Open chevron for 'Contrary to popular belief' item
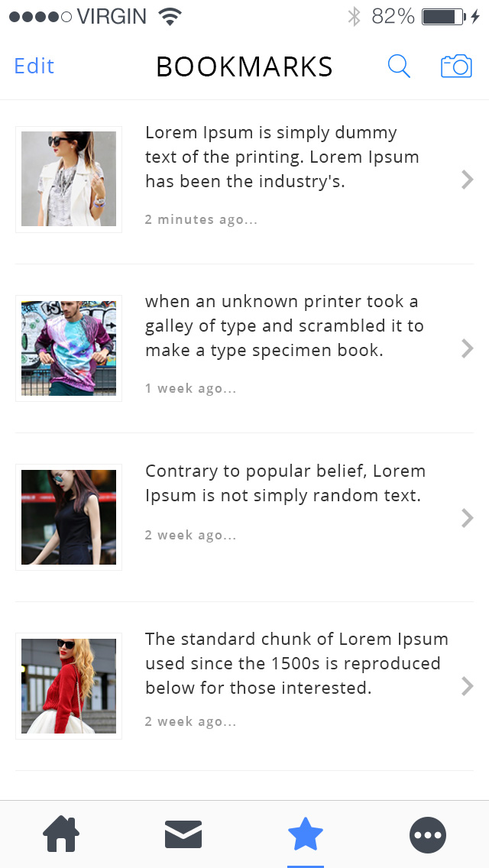This screenshot has height=868, width=489. tap(468, 517)
